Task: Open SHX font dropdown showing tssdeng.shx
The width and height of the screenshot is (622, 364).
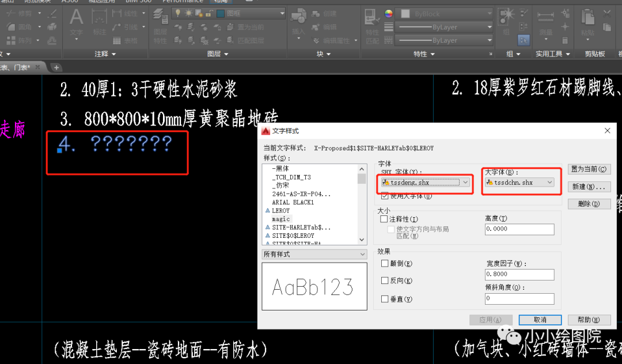Action: (x=426, y=183)
